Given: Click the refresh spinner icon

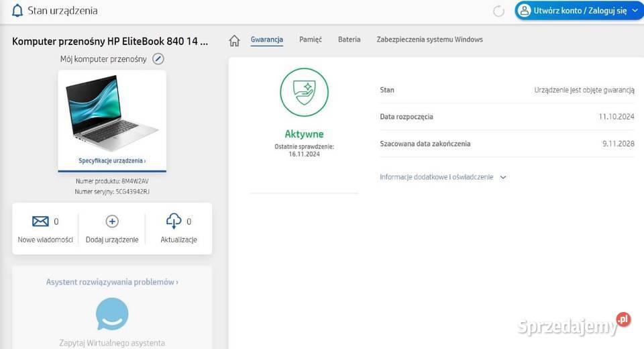Looking at the screenshot, I should tap(498, 11).
